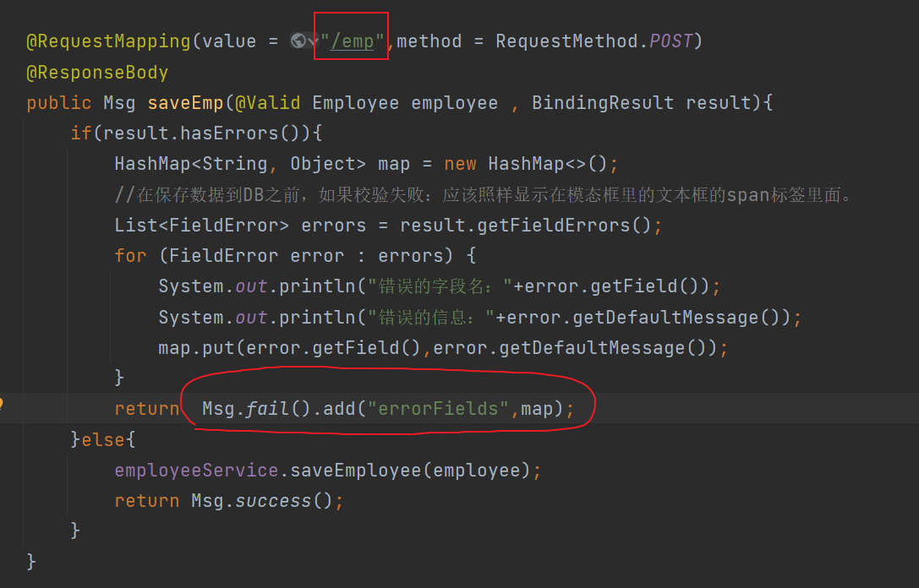Click the employeeService field reference
919x588 pixels.
click(196, 471)
